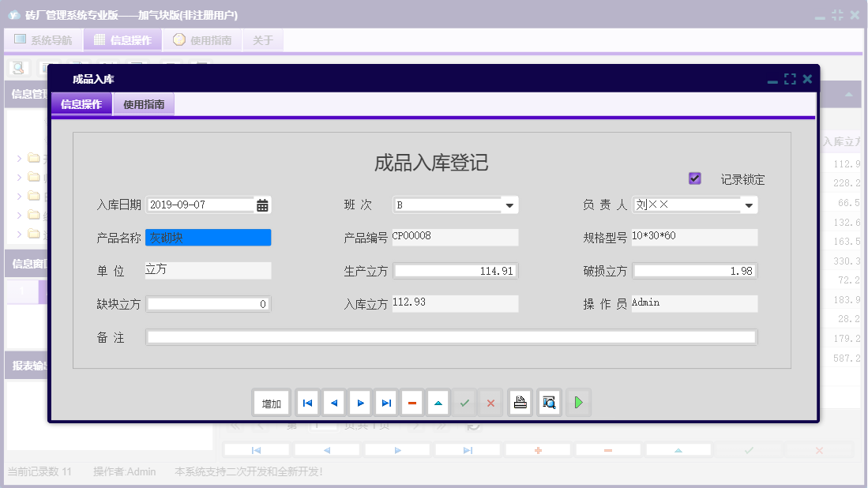Confirm changes with the green checkmark icon
868x488 pixels.
coord(464,402)
